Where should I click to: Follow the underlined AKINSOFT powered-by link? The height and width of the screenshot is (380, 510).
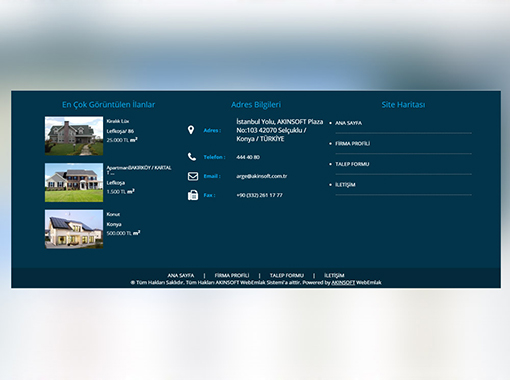(343, 283)
